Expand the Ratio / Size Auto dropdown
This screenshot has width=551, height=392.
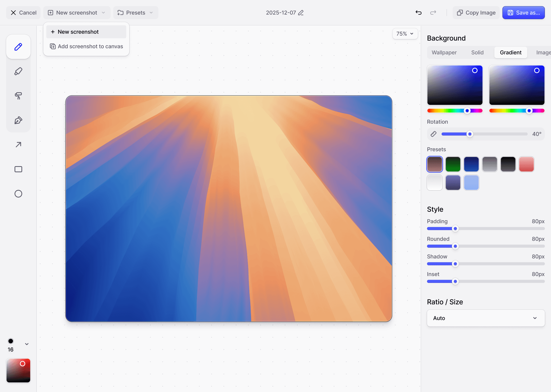(x=486, y=318)
